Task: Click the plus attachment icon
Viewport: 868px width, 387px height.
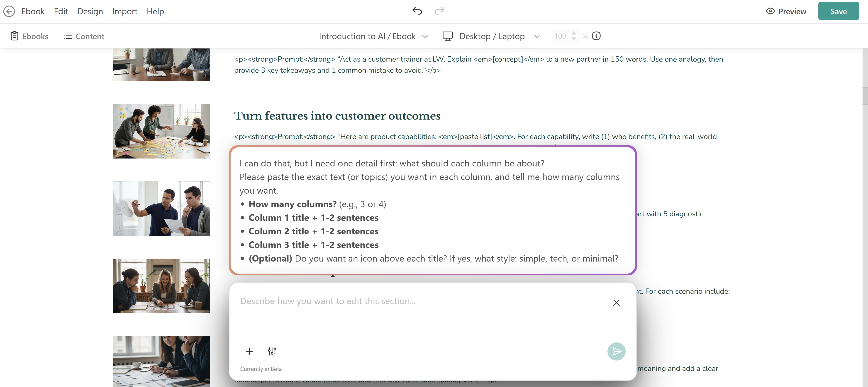Action: coord(249,351)
